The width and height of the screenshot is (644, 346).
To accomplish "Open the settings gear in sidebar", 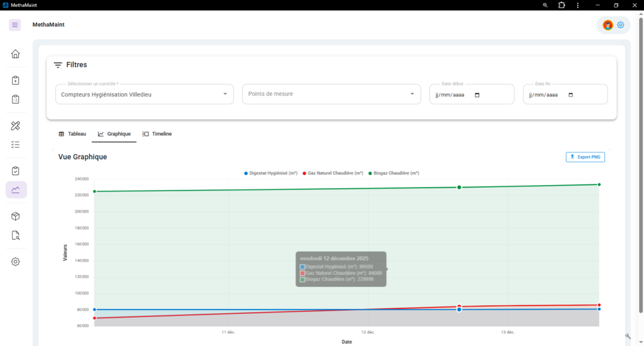I will 16,262.
